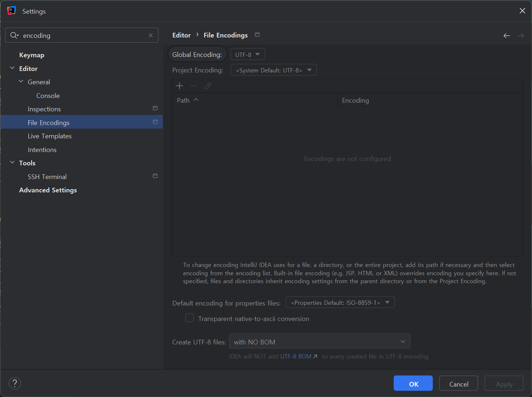Screen dimensions: 532x397
Task: Collapse the Tools tree node
Action: pos(12,162)
